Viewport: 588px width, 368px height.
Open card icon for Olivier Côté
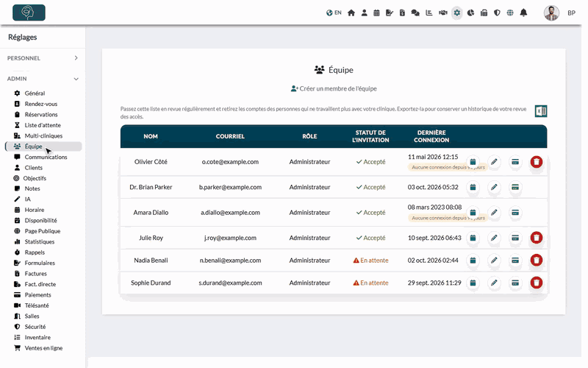click(x=515, y=162)
